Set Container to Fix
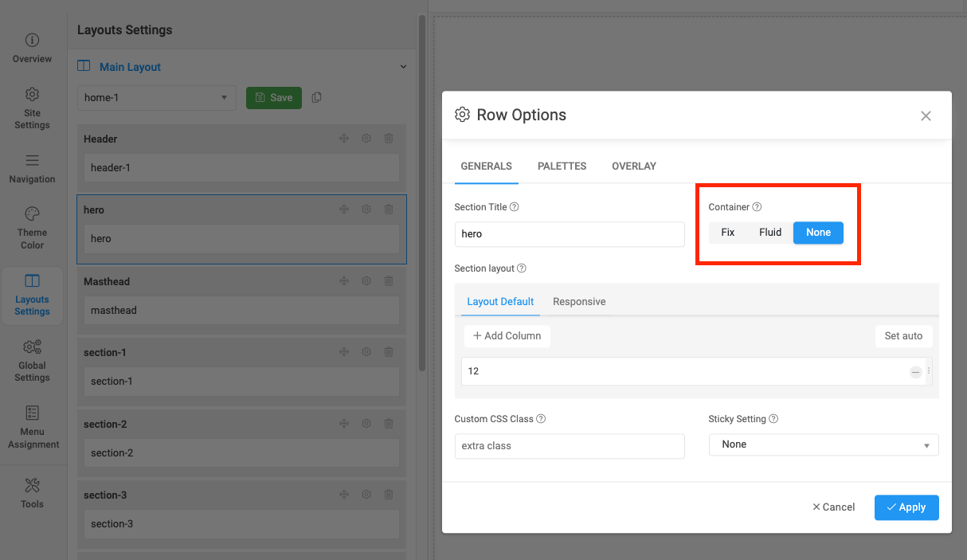This screenshot has height=560, width=967. coord(727,233)
